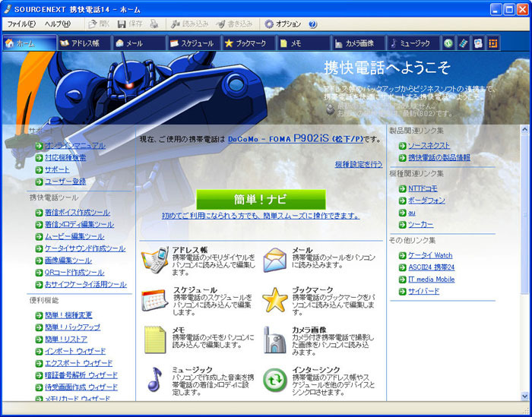Open the ファイル(F) menu
This screenshot has height=417, width=532.
tap(21, 24)
